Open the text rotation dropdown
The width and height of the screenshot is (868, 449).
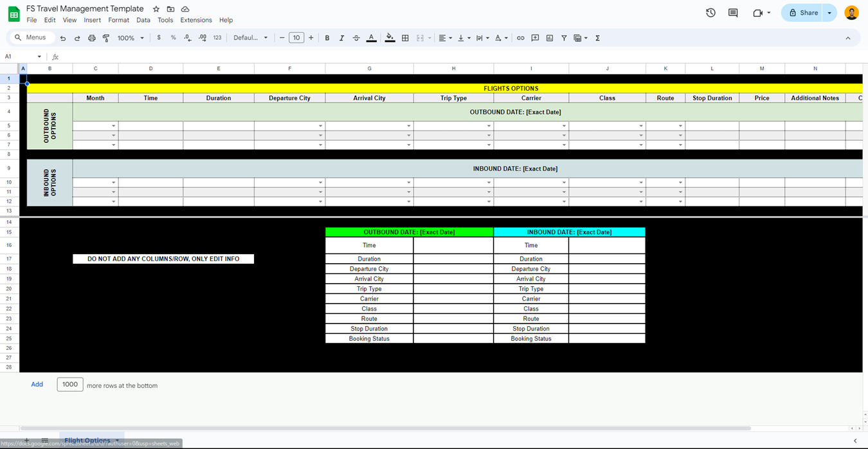501,38
